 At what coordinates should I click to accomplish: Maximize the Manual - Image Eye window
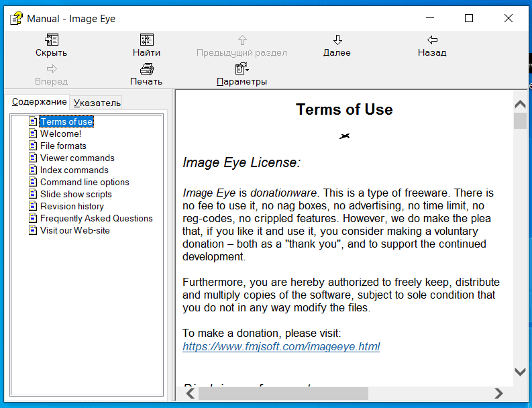pos(469,18)
